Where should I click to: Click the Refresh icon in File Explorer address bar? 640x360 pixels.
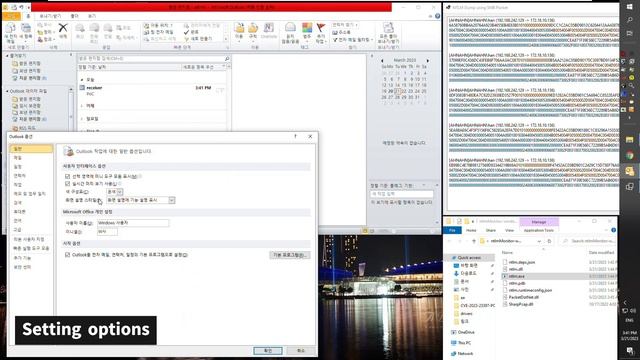click(549, 241)
